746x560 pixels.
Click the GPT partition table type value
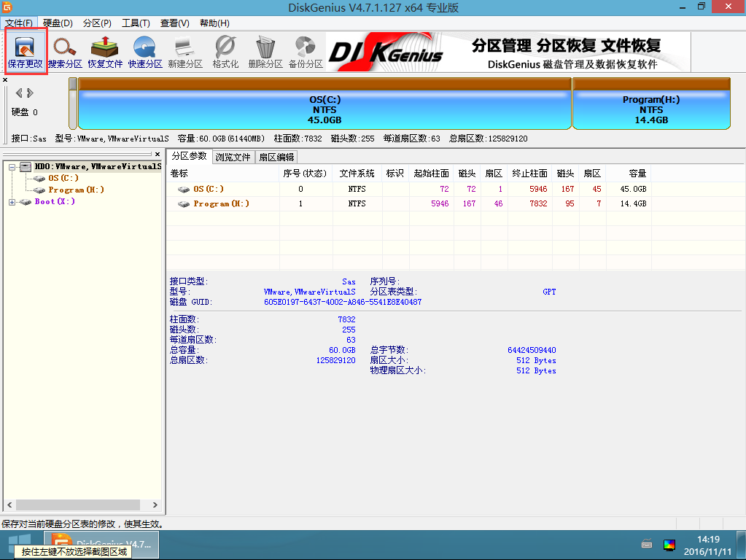[549, 292]
